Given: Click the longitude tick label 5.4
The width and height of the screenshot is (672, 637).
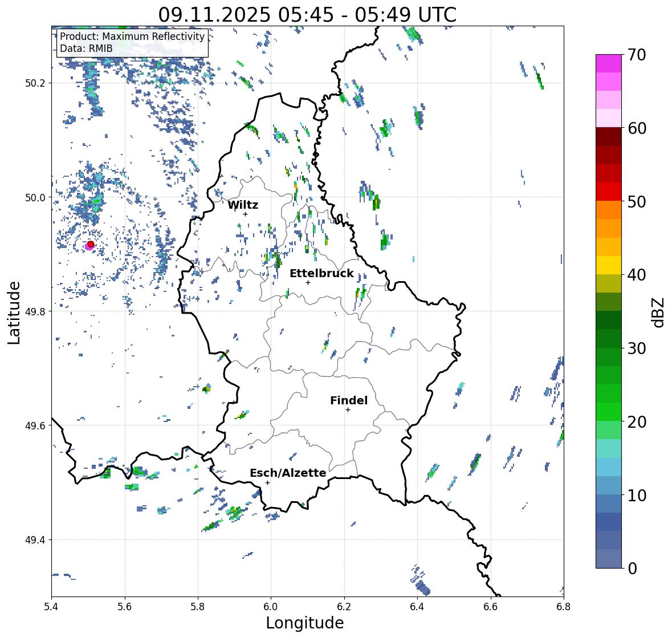Looking at the screenshot, I should [x=51, y=606].
